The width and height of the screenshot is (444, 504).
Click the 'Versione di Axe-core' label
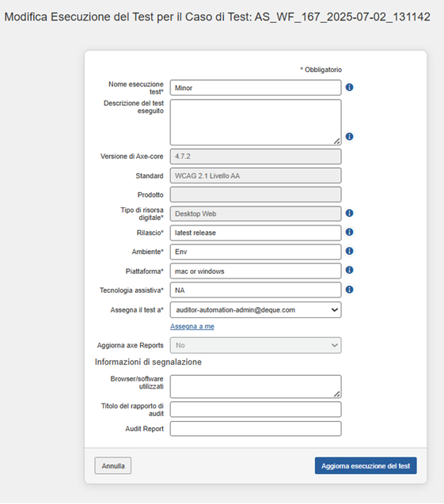pyautogui.click(x=132, y=156)
